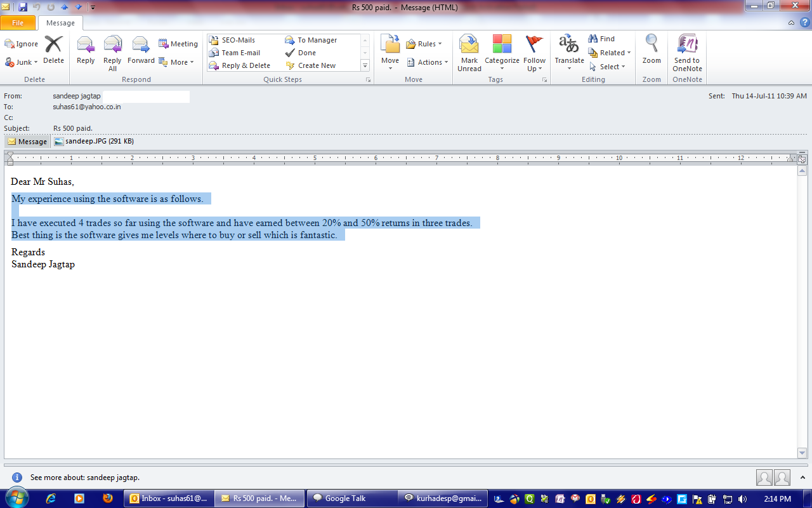Screen dimensions: 812x508
Task: Open the Tags dialog launcher
Action: (544, 80)
